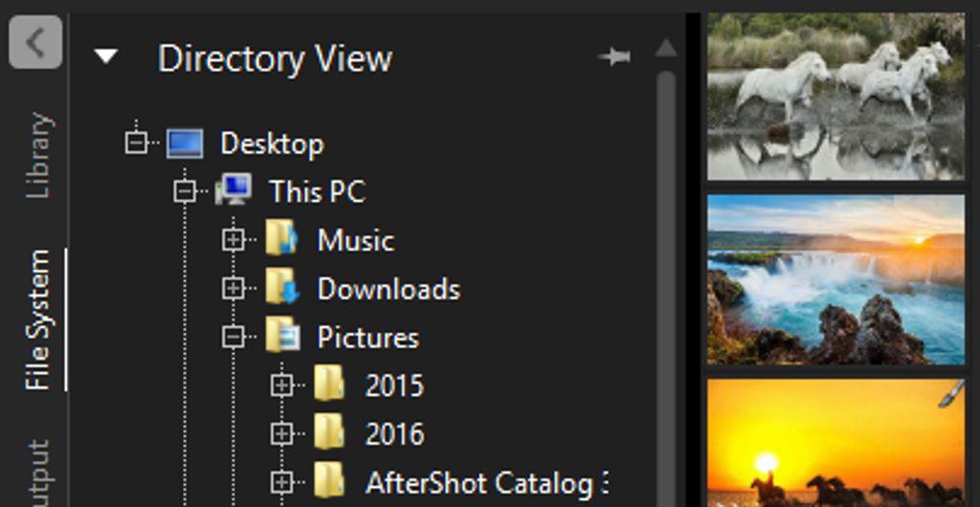Expand the Music folder node
980x507 pixels.
tap(233, 240)
